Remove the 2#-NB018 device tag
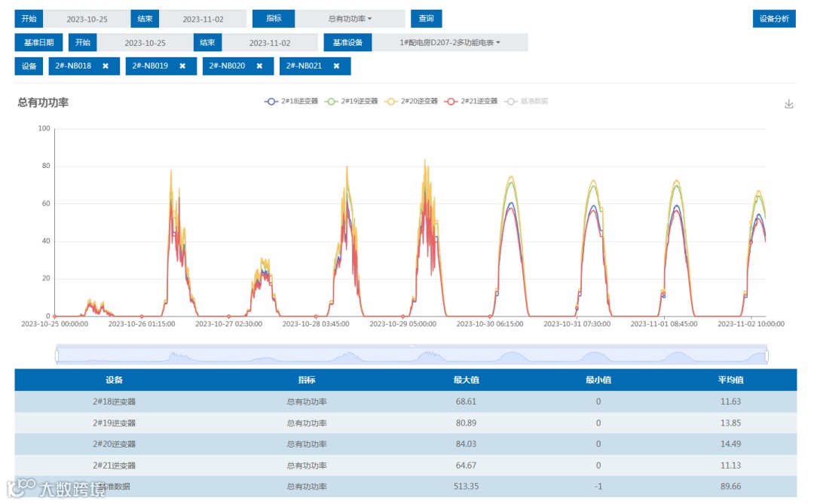This screenshot has height=504, width=814. pyautogui.click(x=106, y=66)
